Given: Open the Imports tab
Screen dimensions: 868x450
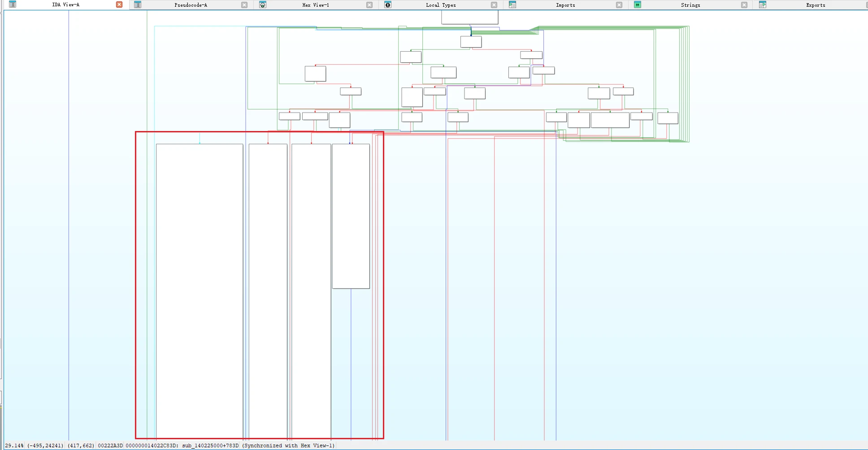Looking at the screenshot, I should 565,5.
